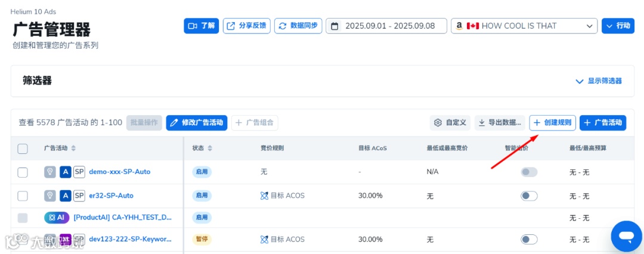Open the dev123-222-SP-Keywor campaign link
The image size is (644, 254).
[x=131, y=239]
